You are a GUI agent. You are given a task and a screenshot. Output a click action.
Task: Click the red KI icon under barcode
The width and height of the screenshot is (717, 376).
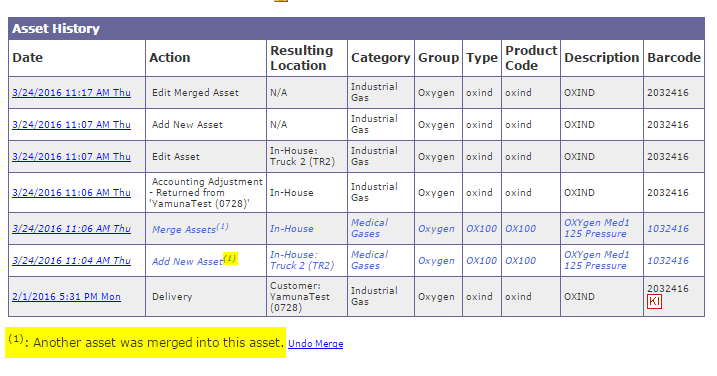(x=654, y=301)
